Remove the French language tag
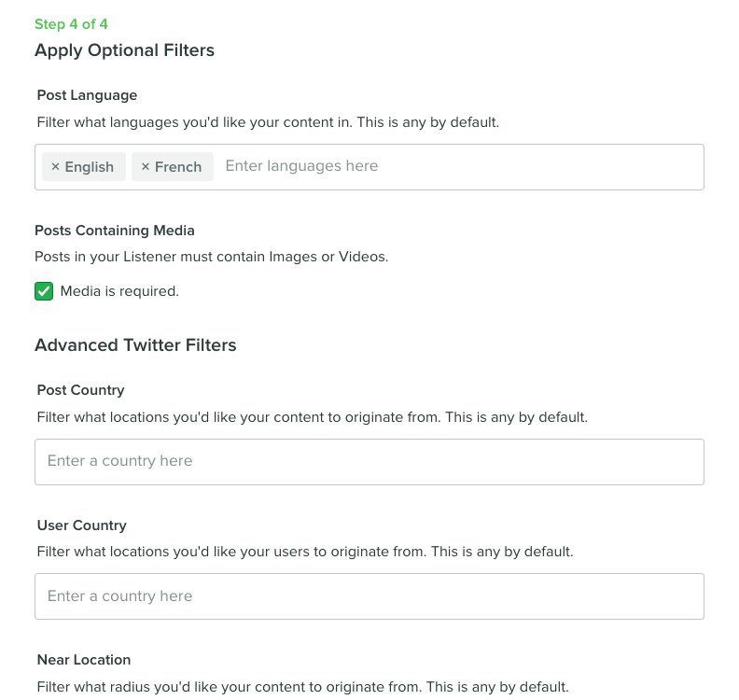 [x=146, y=167]
